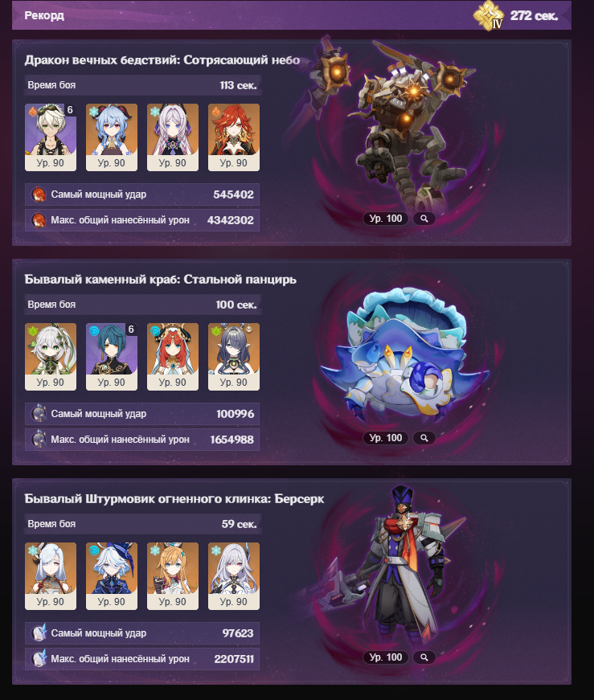Click character icon next to 4342302 total damage
Screen dimensions: 594x700
(x=39, y=220)
